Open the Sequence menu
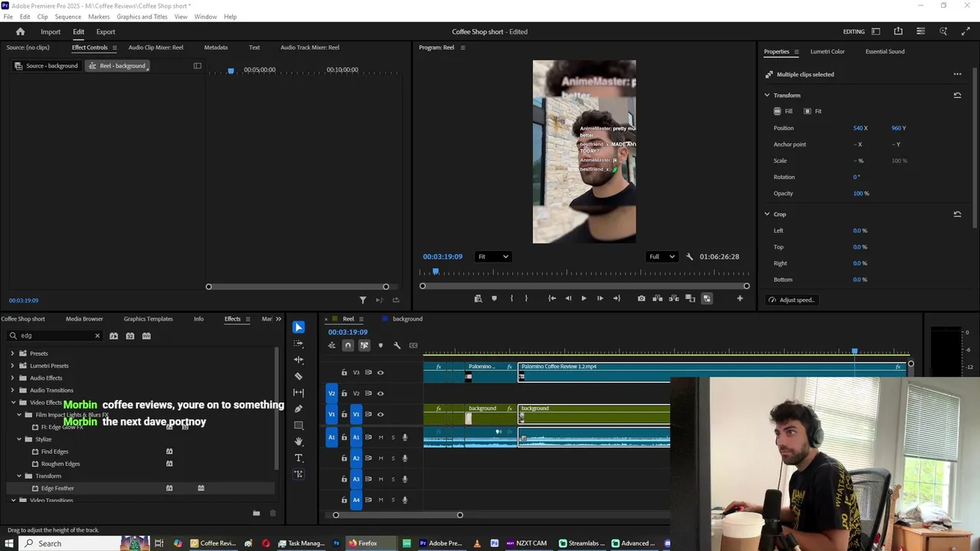The height and width of the screenshot is (551, 980). click(67, 17)
